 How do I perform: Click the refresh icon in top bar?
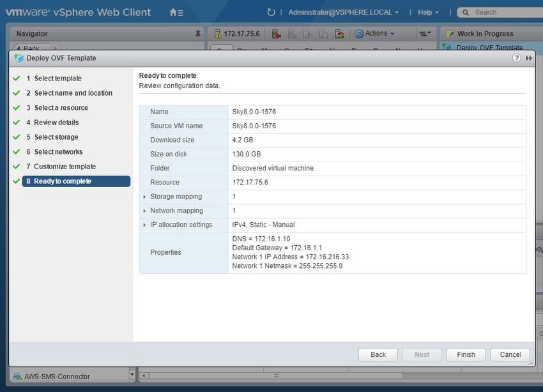point(271,12)
